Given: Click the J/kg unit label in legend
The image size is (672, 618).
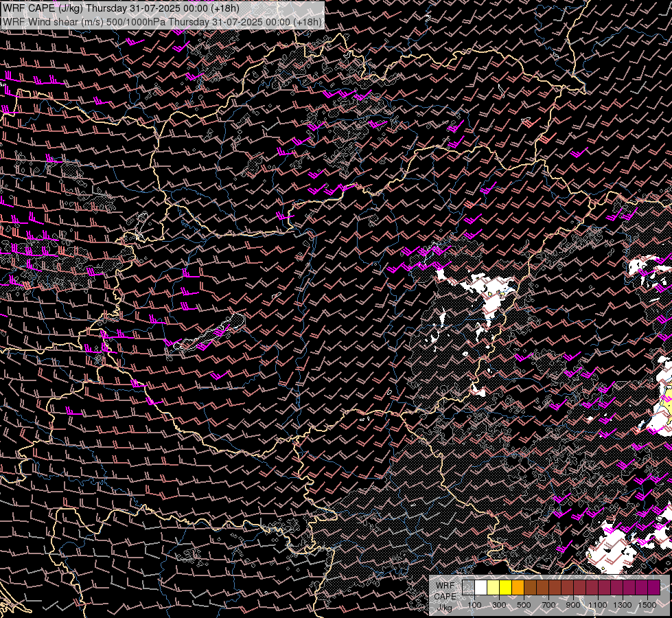Looking at the screenshot, I should [x=445, y=608].
